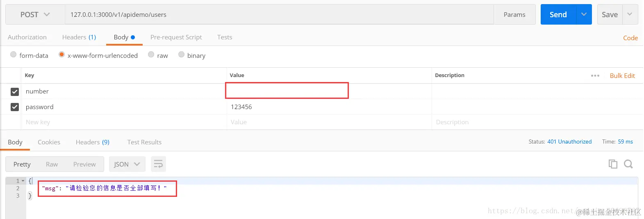Switch response view to Preview
644x219 pixels.
(84, 164)
